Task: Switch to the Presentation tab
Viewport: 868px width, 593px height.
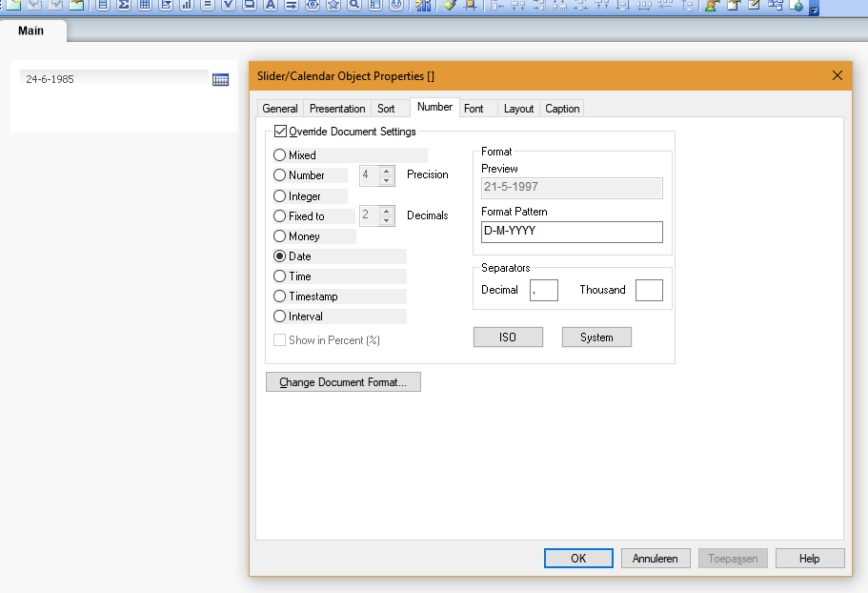Action: (x=337, y=109)
